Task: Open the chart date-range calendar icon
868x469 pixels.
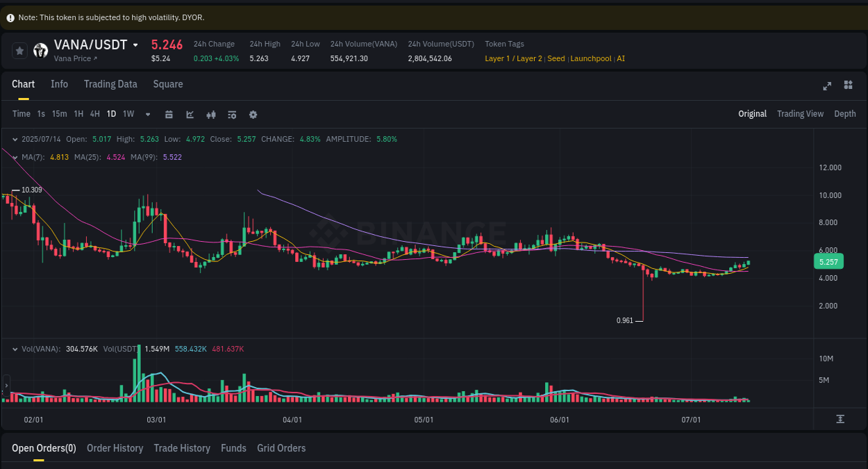Action: pos(169,114)
